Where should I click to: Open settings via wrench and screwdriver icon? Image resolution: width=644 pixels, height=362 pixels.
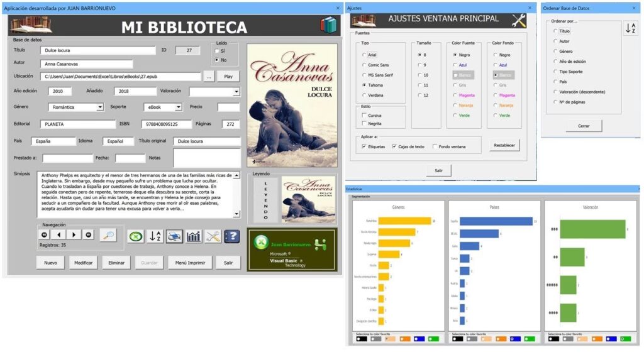pyautogui.click(x=213, y=236)
